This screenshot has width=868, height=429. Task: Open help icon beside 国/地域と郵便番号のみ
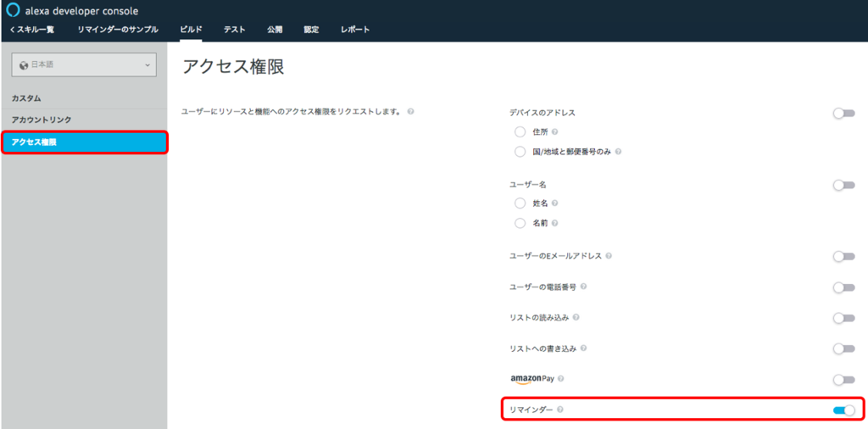click(x=618, y=152)
